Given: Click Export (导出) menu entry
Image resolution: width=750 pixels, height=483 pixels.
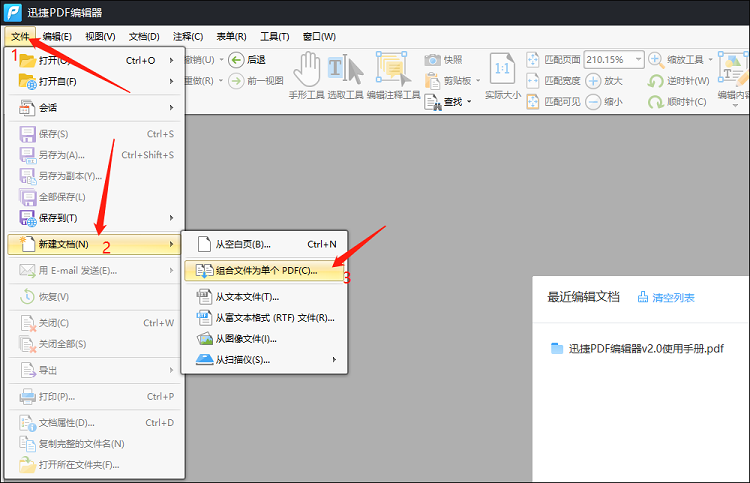Looking at the screenshot, I should (x=94, y=370).
